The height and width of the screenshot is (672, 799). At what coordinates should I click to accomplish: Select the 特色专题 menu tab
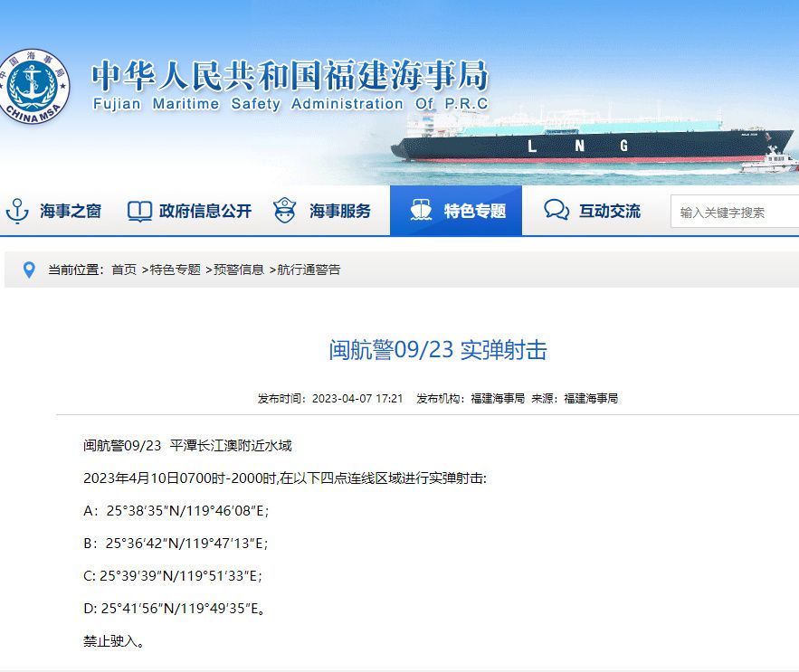pos(456,211)
